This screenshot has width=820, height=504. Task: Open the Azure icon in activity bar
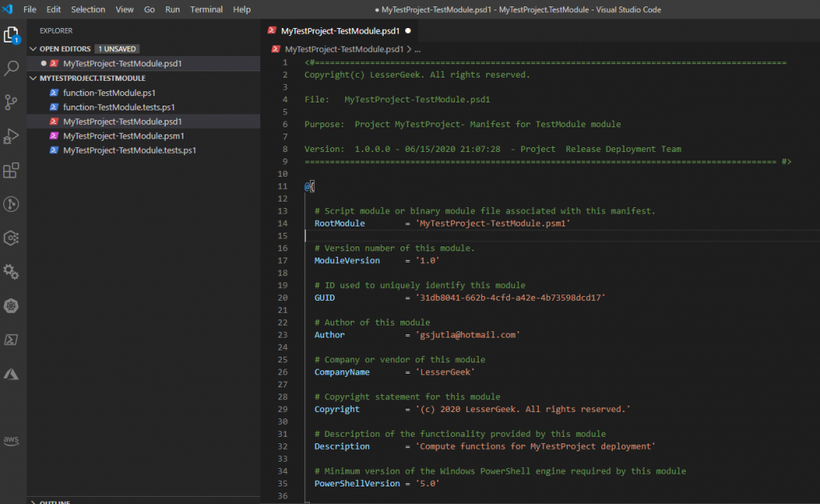pyautogui.click(x=12, y=374)
